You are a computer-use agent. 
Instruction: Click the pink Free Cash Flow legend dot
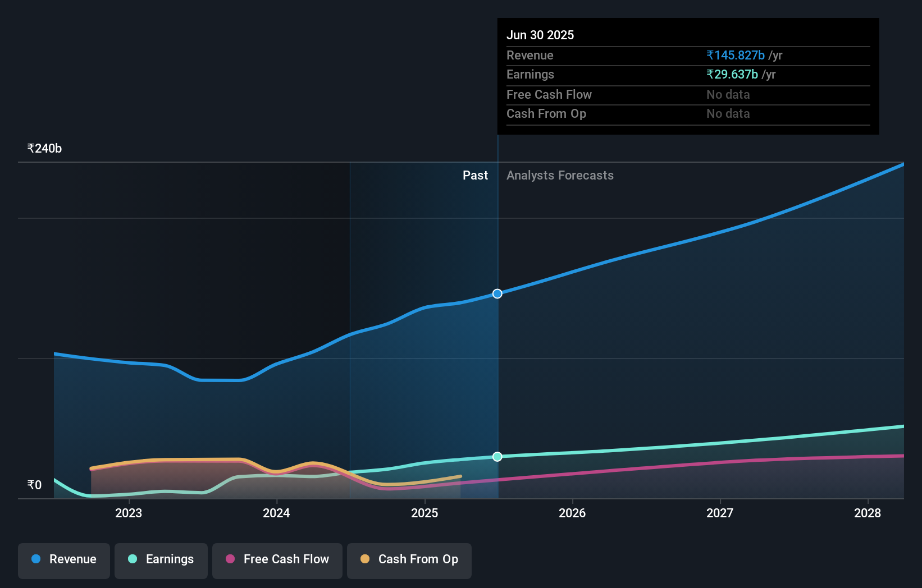(230, 559)
